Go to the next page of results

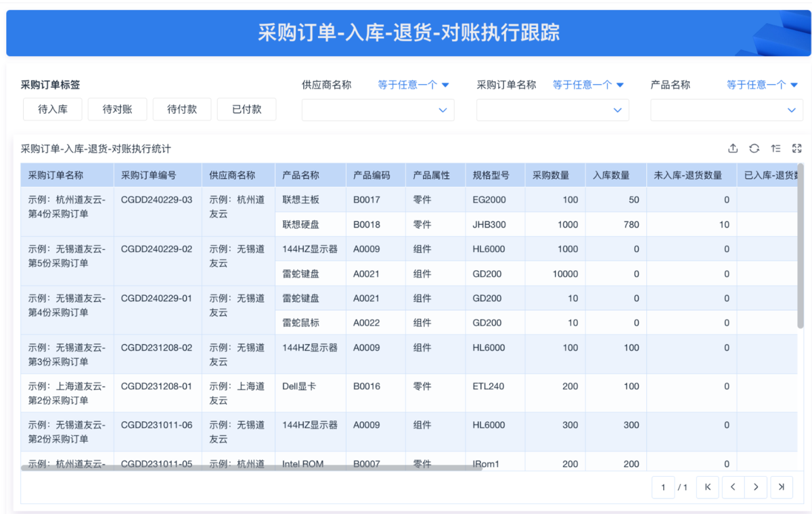[x=756, y=487]
